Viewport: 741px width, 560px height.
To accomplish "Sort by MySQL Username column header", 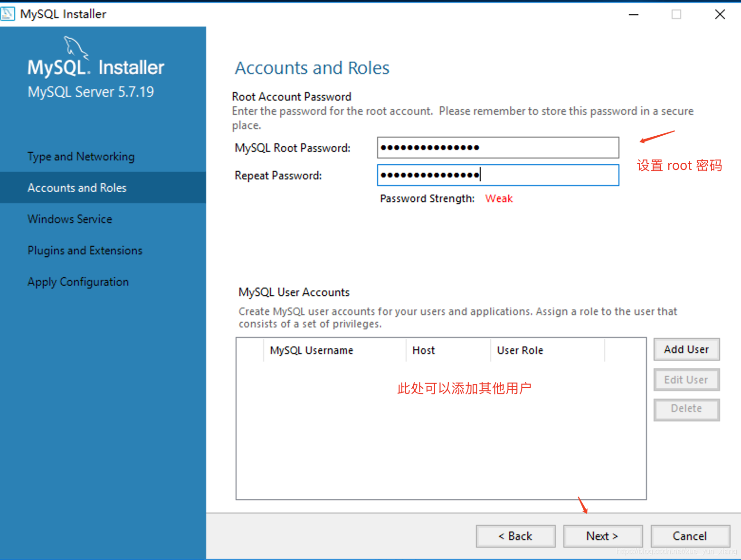I will (334, 350).
